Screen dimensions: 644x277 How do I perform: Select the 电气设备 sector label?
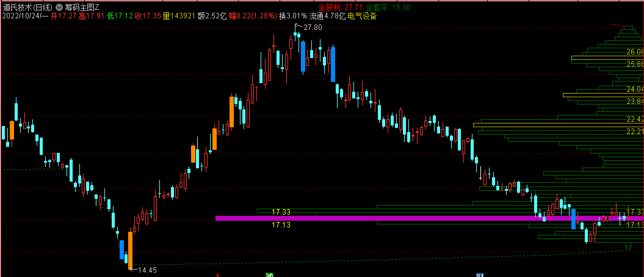362,16
